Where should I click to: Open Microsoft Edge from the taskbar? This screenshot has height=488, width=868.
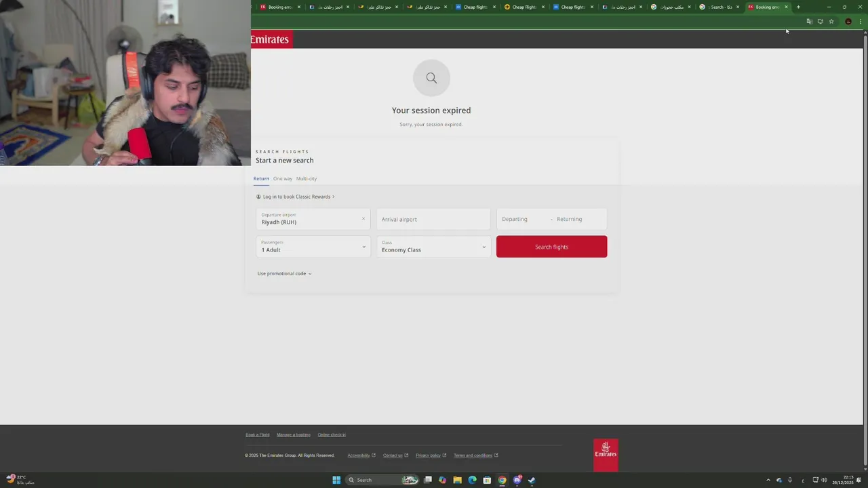473,480
